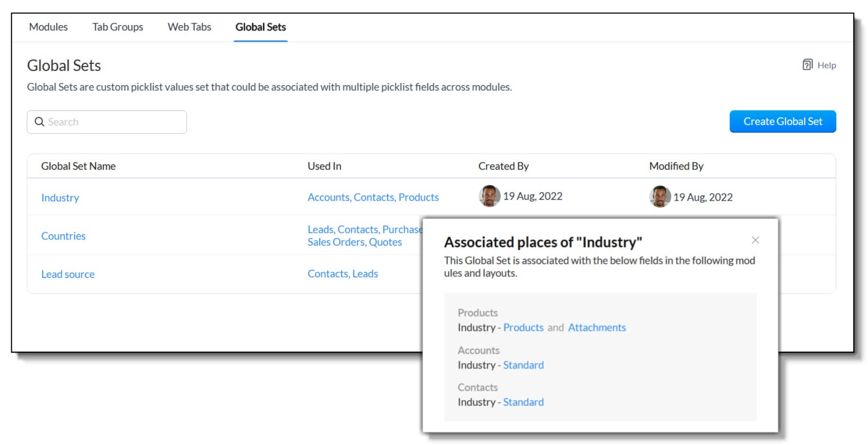The image size is (868, 445).
Task: Close the Associated places popup
Action: tap(755, 240)
